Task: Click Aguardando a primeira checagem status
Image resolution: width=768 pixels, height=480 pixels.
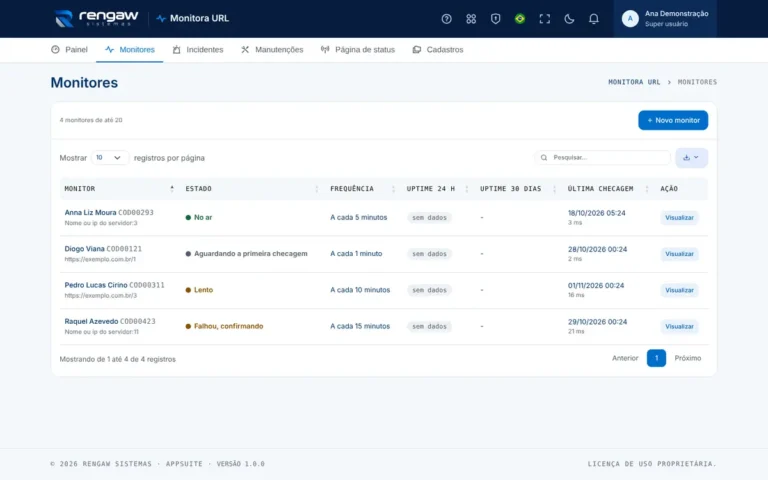Action: pos(251,254)
